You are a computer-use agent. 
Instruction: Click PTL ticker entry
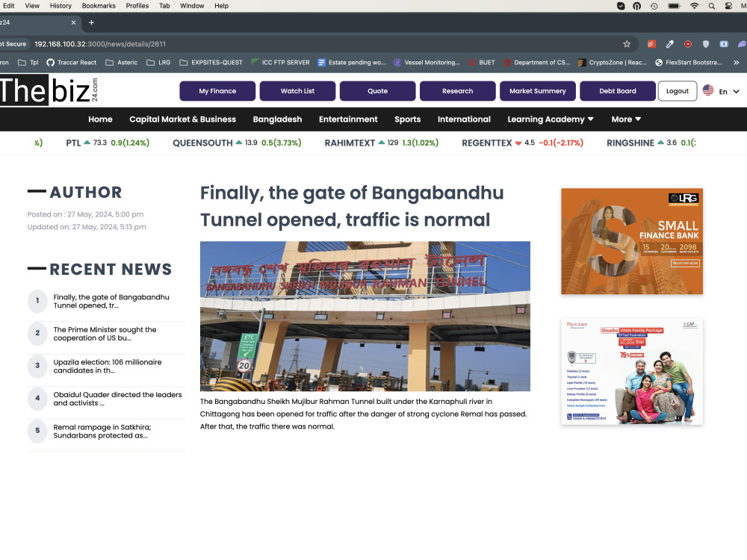coord(108,143)
